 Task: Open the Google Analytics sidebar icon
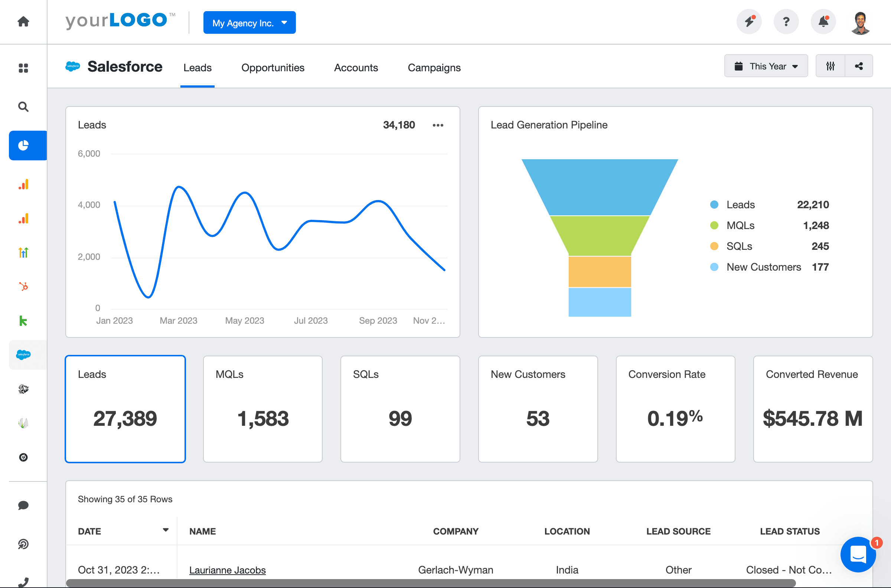23,184
